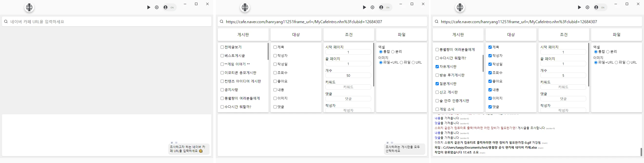
Task: Click 시작 페이지 field in middle window
Action: pos(348,52)
